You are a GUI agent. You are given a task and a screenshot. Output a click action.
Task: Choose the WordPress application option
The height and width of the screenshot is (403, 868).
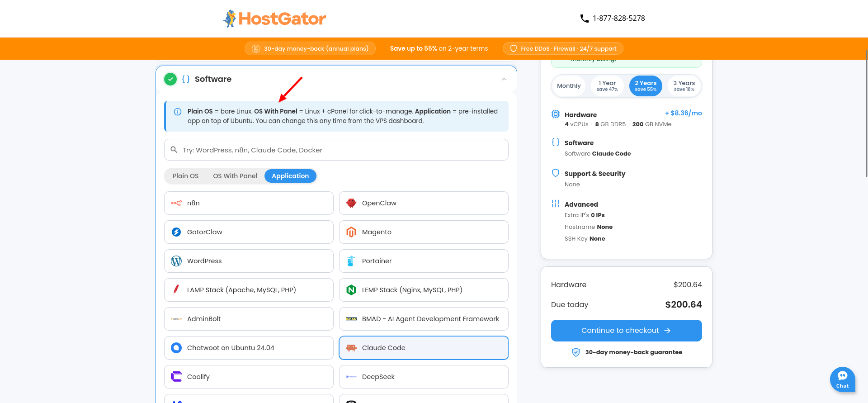pos(249,261)
